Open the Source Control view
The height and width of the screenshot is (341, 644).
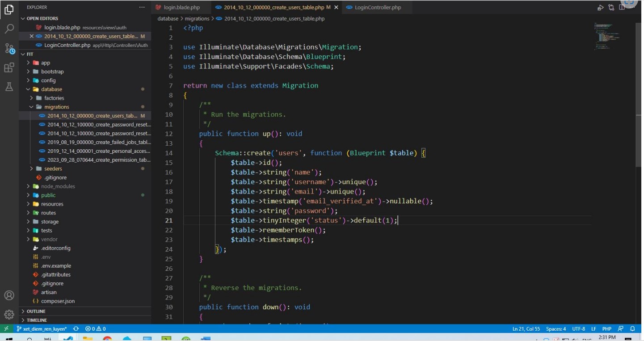9,48
